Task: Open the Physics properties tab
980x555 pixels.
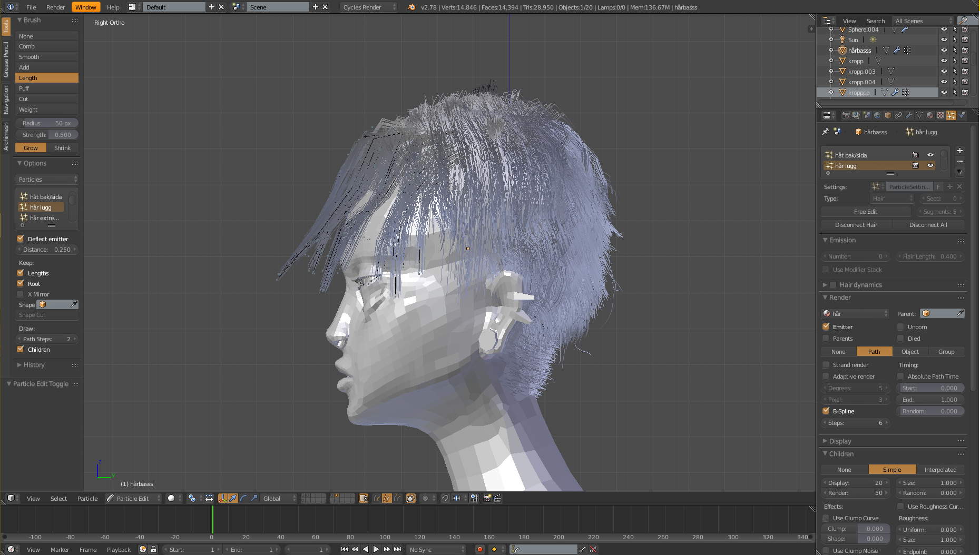Action: tap(962, 115)
